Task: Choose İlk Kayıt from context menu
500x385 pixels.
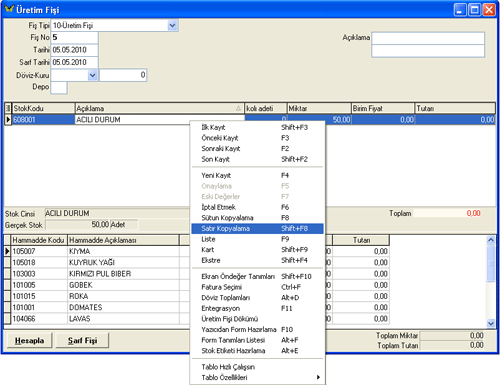Action: click(x=257, y=127)
